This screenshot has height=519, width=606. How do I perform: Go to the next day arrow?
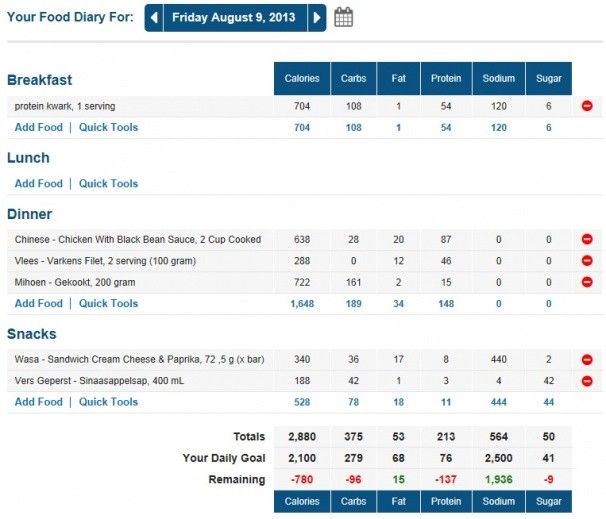coord(316,17)
